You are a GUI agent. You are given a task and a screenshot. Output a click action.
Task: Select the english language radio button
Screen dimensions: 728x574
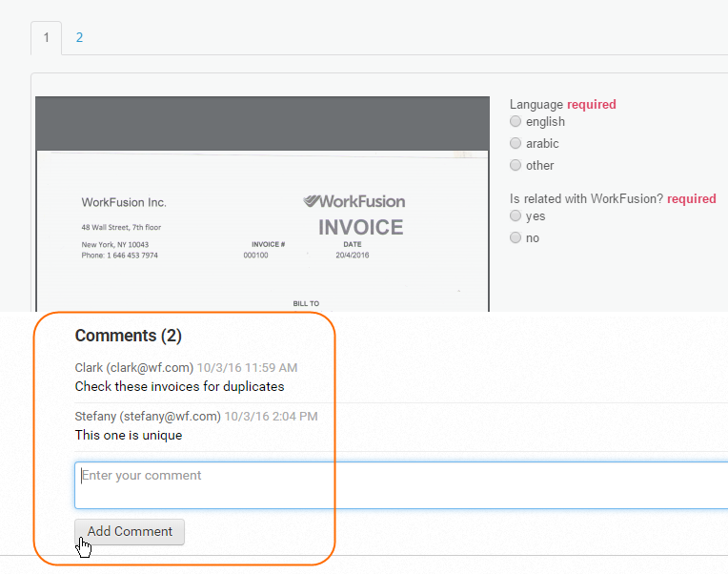click(516, 121)
